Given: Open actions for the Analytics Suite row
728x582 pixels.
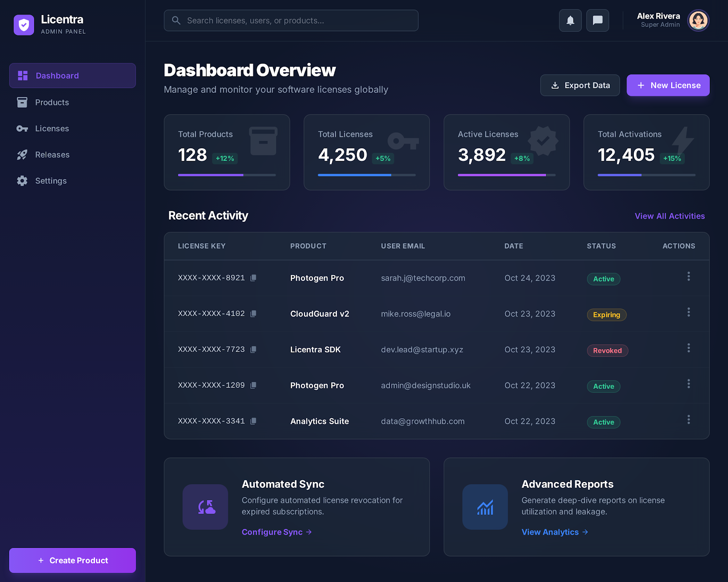Looking at the screenshot, I should (x=689, y=419).
